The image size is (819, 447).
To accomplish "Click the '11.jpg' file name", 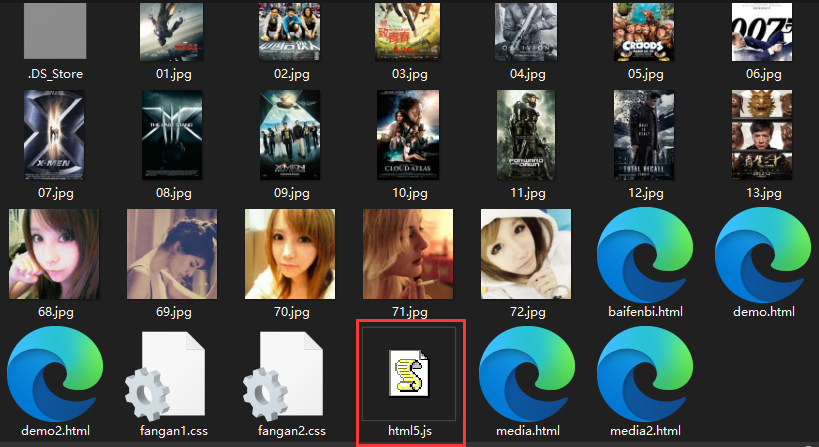I will click(x=528, y=193).
